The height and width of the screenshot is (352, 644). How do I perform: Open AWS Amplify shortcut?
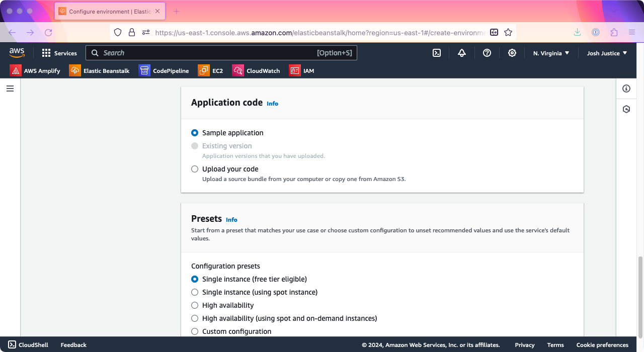(x=35, y=71)
